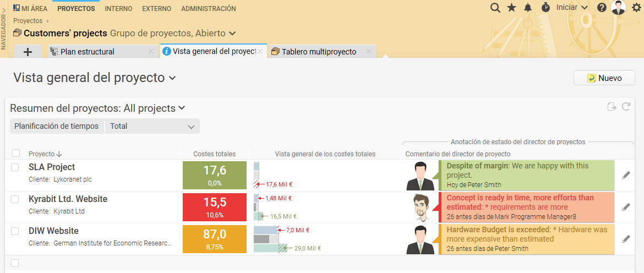
Task: Open the settings gear icon
Action: click(636, 8)
